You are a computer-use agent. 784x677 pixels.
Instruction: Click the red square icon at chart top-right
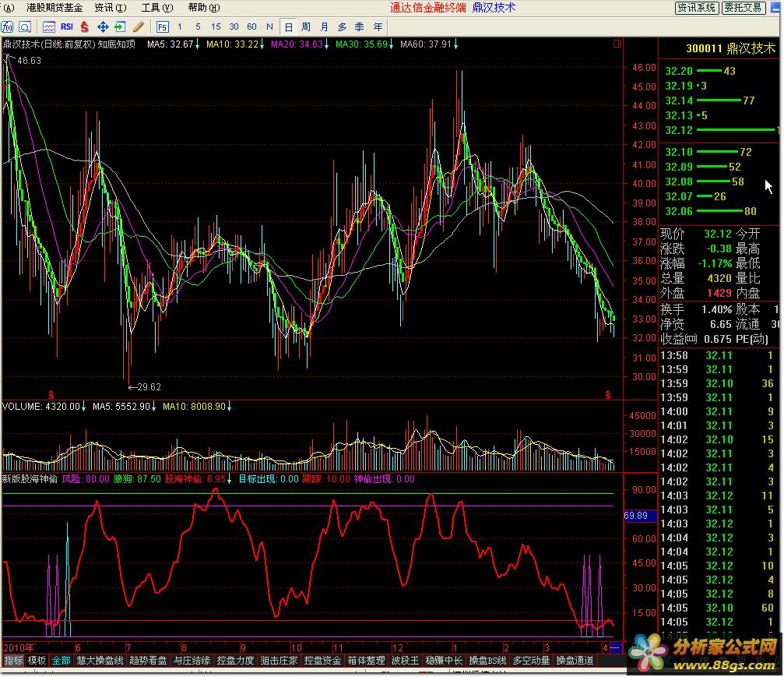tap(617, 44)
